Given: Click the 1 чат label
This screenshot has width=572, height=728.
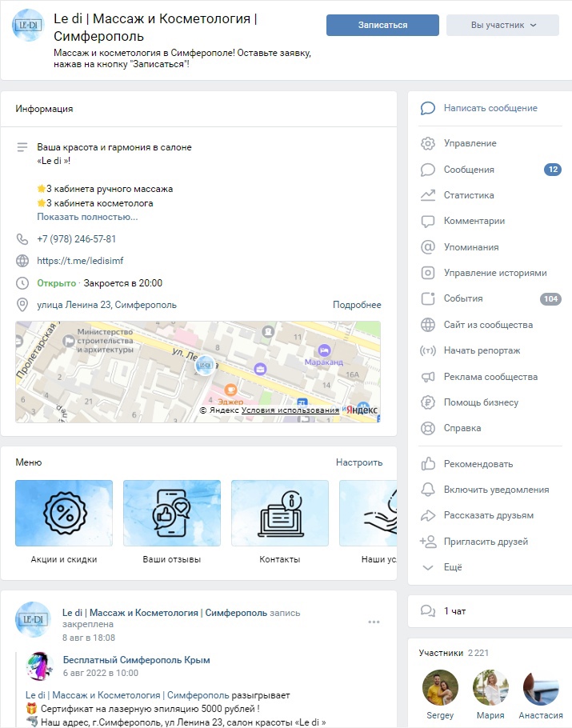Looking at the screenshot, I should click(454, 611).
